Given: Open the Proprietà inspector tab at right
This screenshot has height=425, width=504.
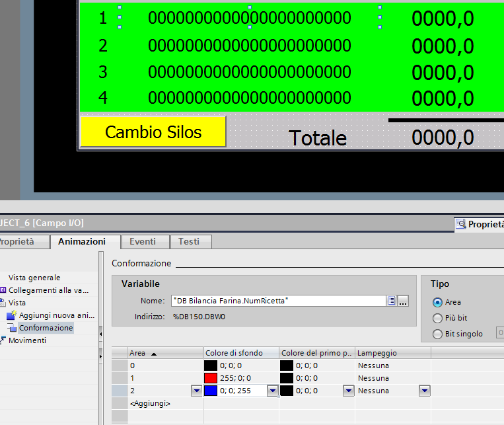Looking at the screenshot, I should (x=480, y=224).
